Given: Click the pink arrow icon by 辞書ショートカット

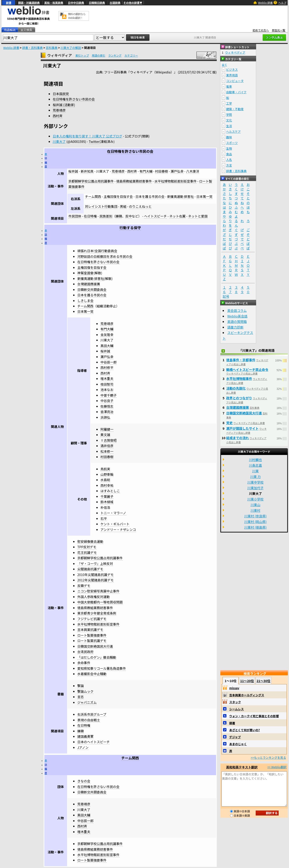Looking at the screenshot, I should click(223, 47).
